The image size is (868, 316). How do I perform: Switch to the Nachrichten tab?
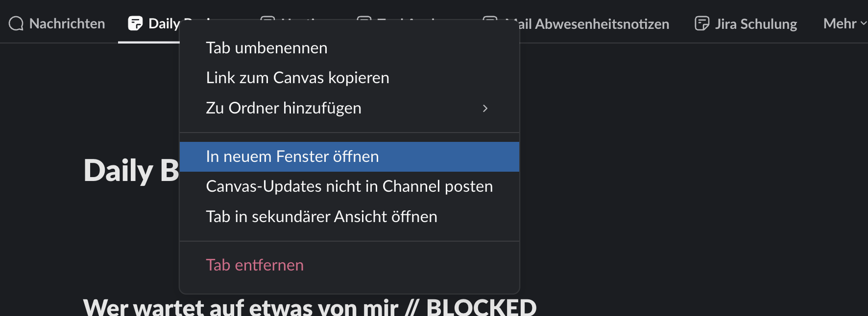57,23
